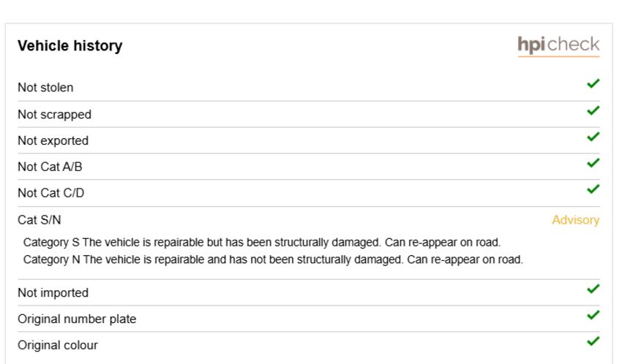Click the green checkmark beside Not scrapped

(593, 110)
